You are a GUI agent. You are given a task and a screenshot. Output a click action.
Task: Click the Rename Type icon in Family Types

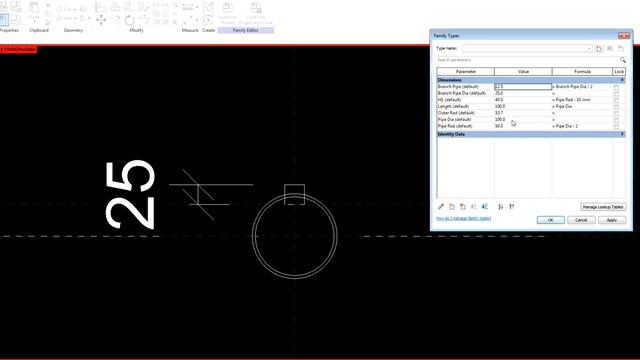tap(610, 49)
